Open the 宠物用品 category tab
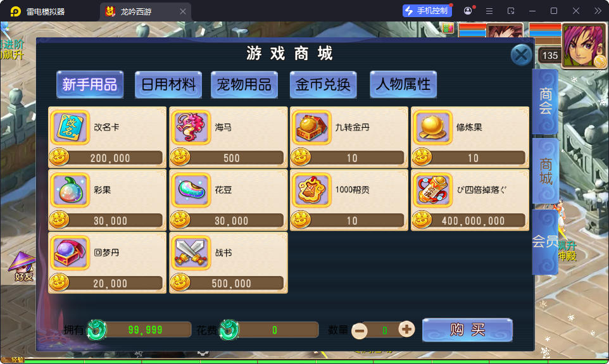 [244, 84]
